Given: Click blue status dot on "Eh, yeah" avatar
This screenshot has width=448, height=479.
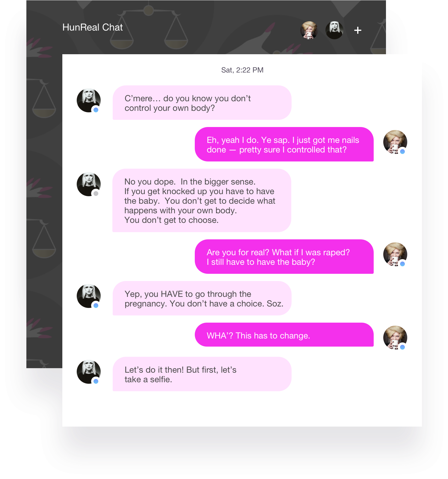Looking at the screenshot, I should point(402,152).
